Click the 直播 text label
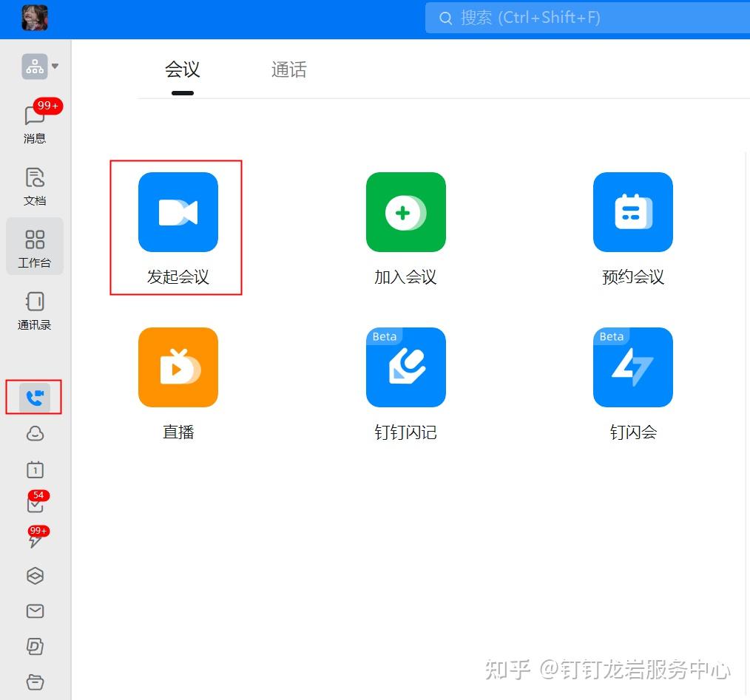Screen dimensions: 750x700 [178, 432]
